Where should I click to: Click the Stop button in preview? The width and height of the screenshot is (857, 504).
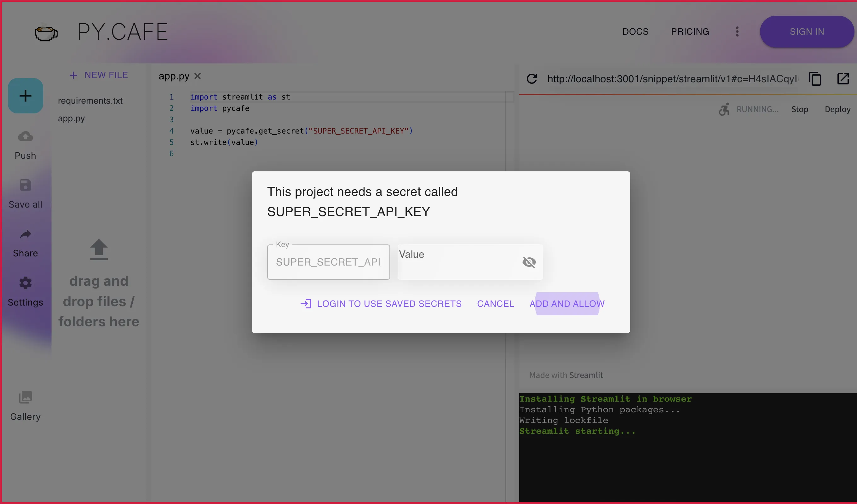800,110
